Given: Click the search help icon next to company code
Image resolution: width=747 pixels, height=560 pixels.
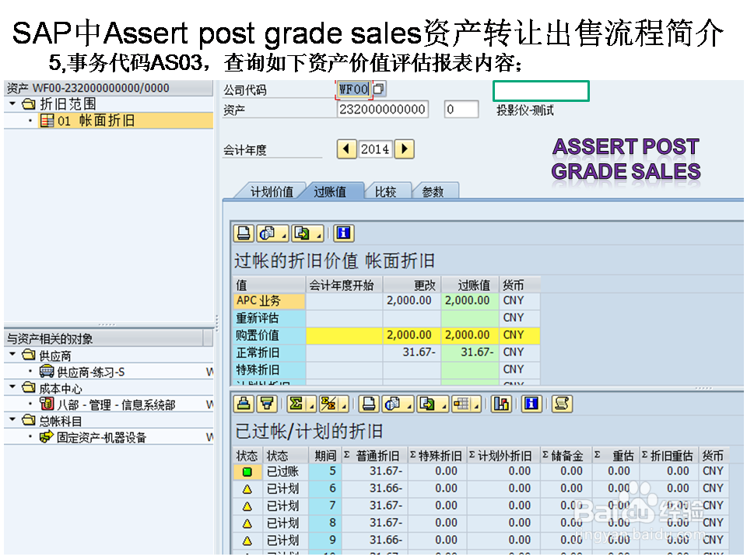Looking at the screenshot, I should (x=379, y=89).
